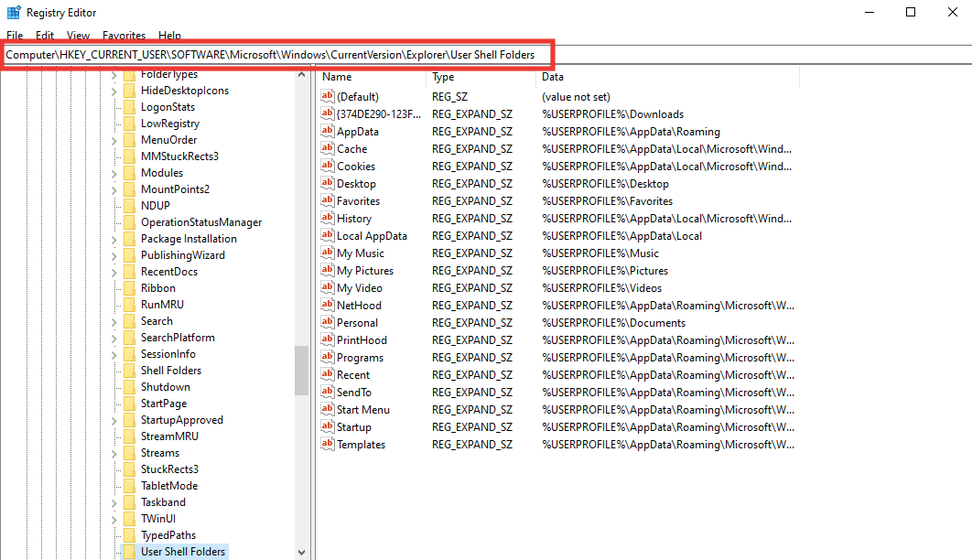The height and width of the screenshot is (560, 972).
Task: Click the string icon next to Cookies
Action: [x=328, y=166]
